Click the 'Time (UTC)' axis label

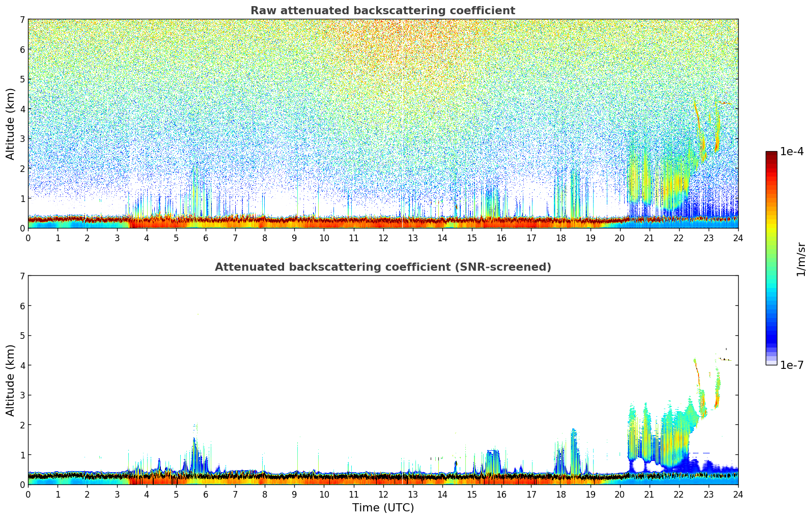pos(383,508)
